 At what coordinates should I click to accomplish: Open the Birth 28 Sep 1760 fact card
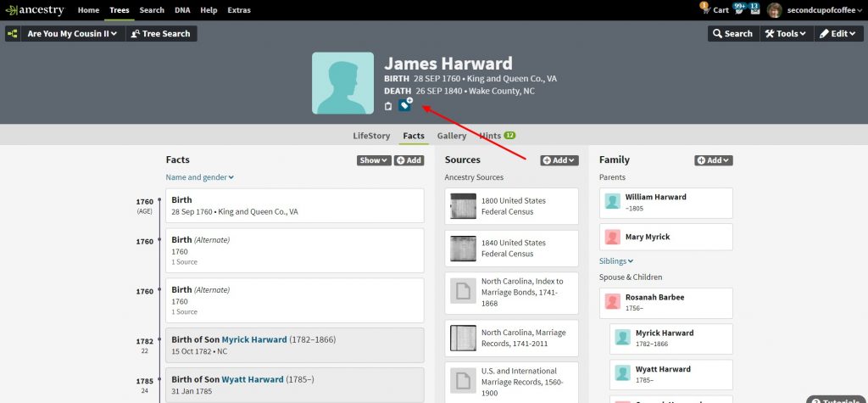[294, 205]
